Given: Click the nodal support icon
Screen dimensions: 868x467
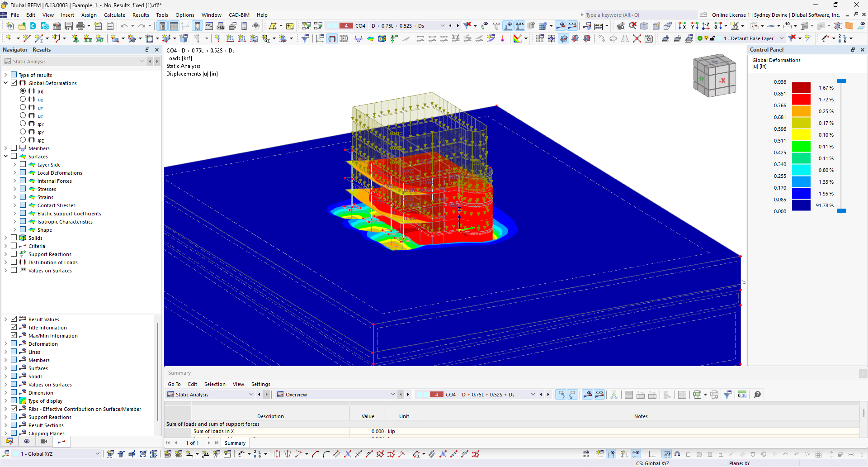Looking at the screenshot, I should click(x=75, y=38).
